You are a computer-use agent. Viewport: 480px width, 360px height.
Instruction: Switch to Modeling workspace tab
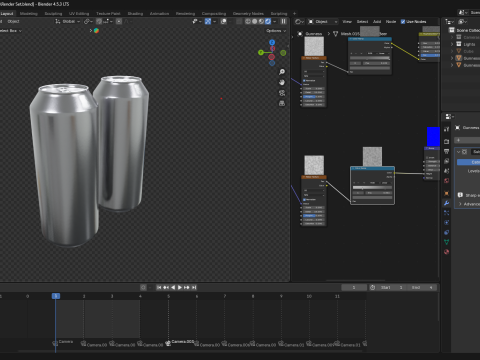pos(29,14)
